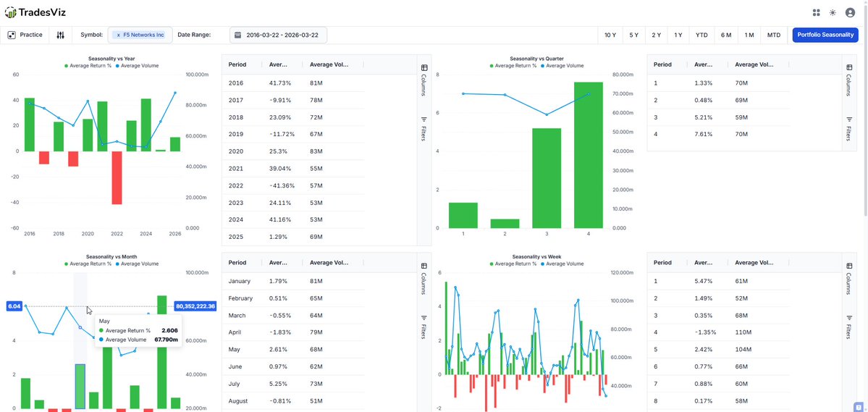
Task: Select the 6 M range tab
Action: tap(725, 35)
